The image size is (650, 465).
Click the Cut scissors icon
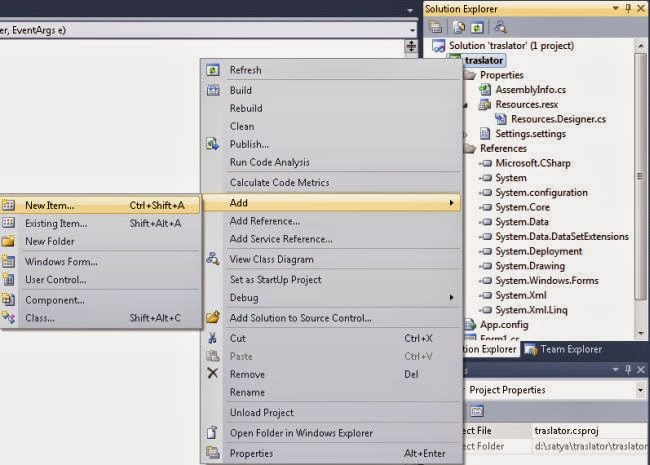pos(212,338)
